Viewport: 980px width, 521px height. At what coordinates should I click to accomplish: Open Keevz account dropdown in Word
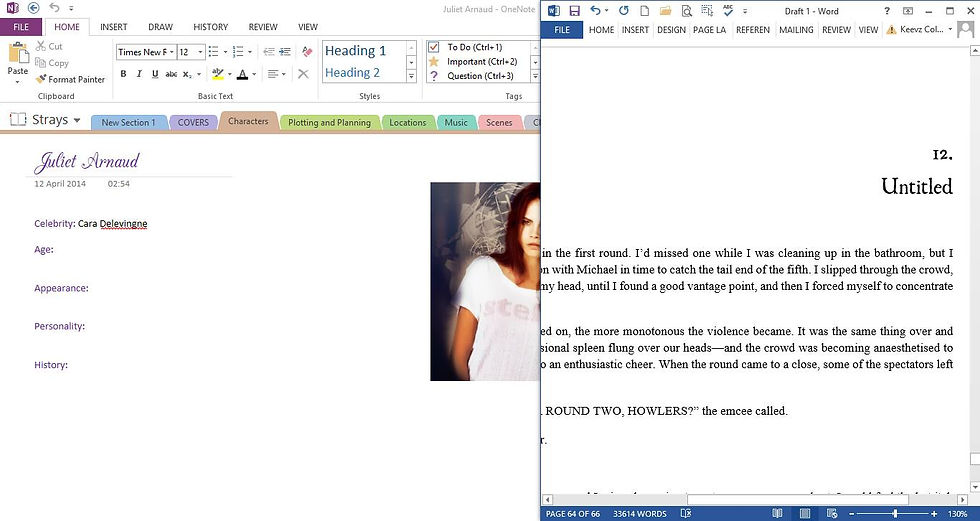[x=950, y=29]
